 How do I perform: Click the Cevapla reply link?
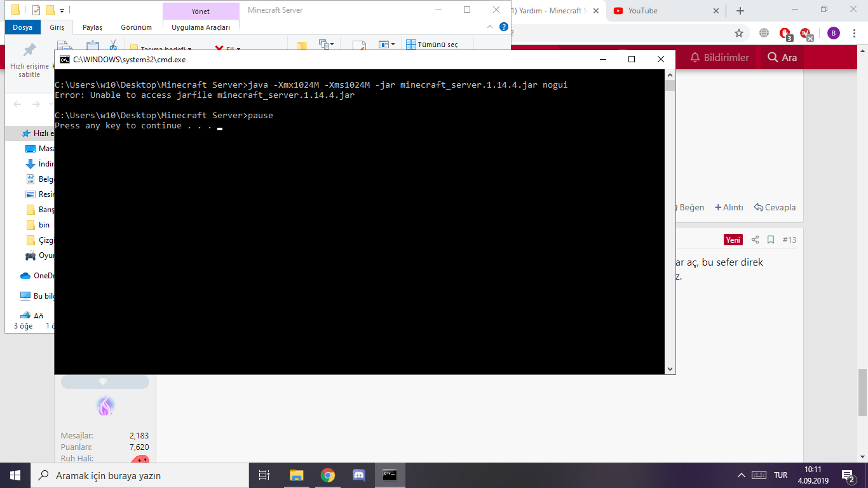[x=775, y=207]
